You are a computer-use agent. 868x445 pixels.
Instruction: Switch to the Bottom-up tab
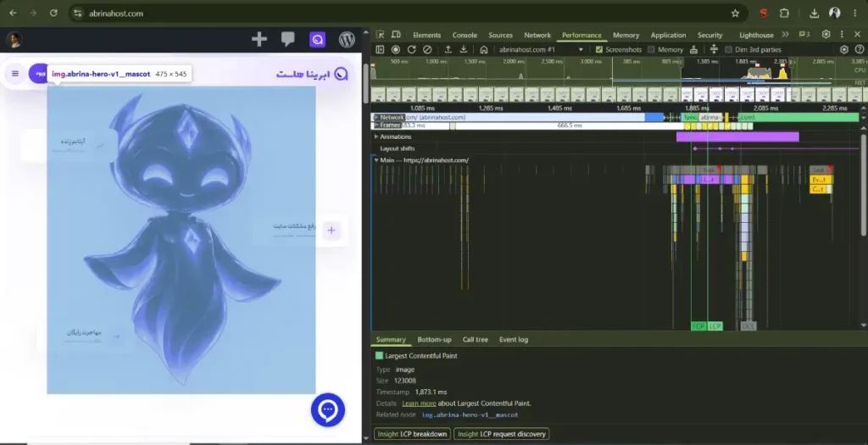(x=434, y=339)
